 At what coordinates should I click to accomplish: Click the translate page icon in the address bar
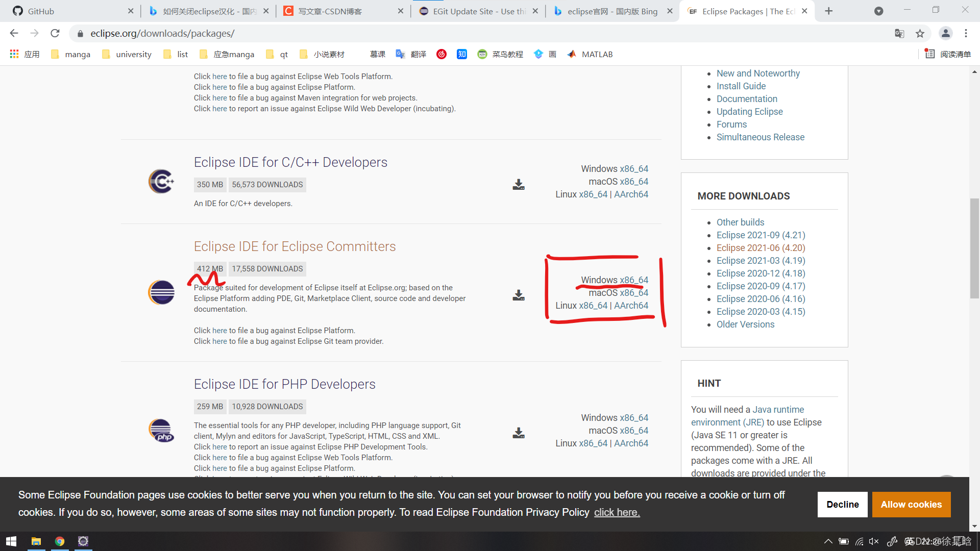(899, 33)
